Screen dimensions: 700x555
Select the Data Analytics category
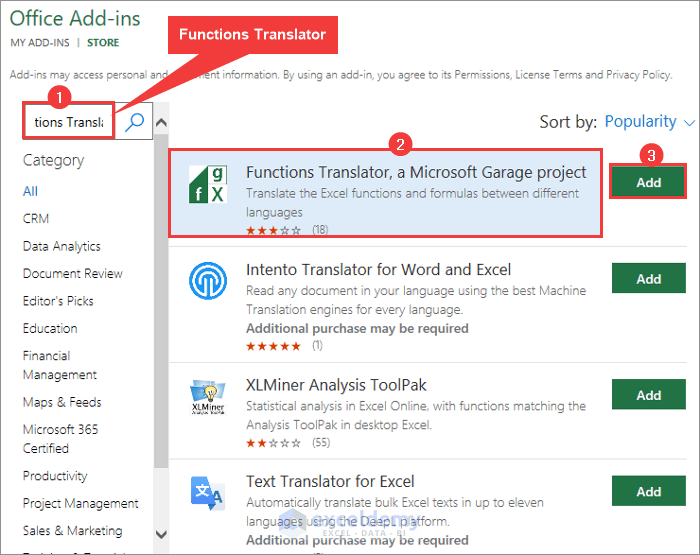(x=62, y=246)
